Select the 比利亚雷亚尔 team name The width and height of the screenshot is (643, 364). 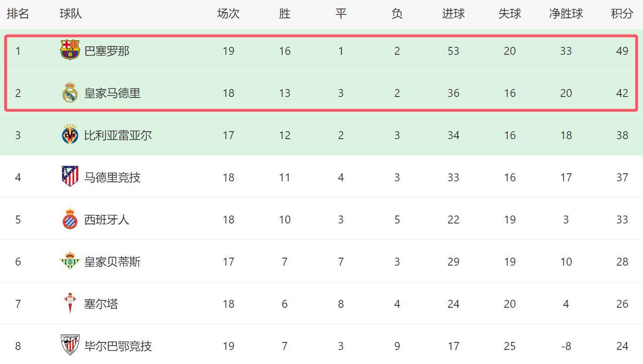(x=118, y=135)
